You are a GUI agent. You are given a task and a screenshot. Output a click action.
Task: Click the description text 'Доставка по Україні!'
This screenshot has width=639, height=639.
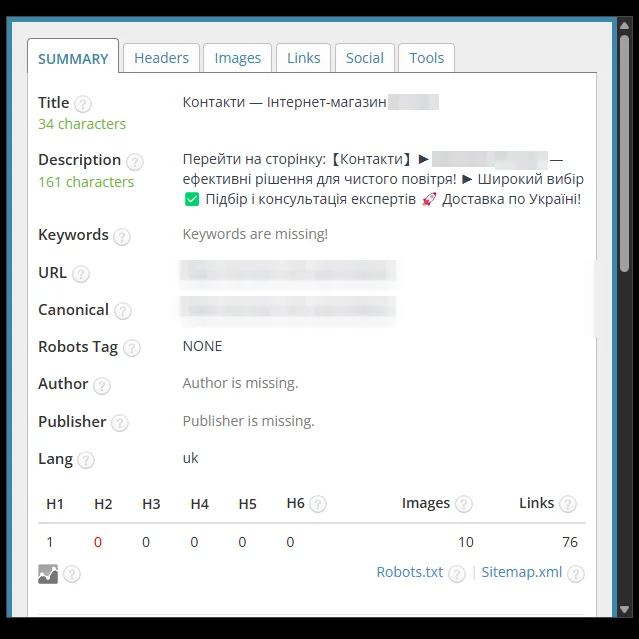coord(512,199)
